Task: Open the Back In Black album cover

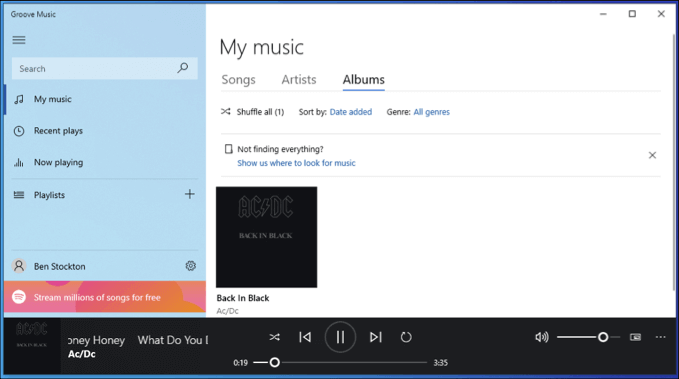Action: [266, 237]
